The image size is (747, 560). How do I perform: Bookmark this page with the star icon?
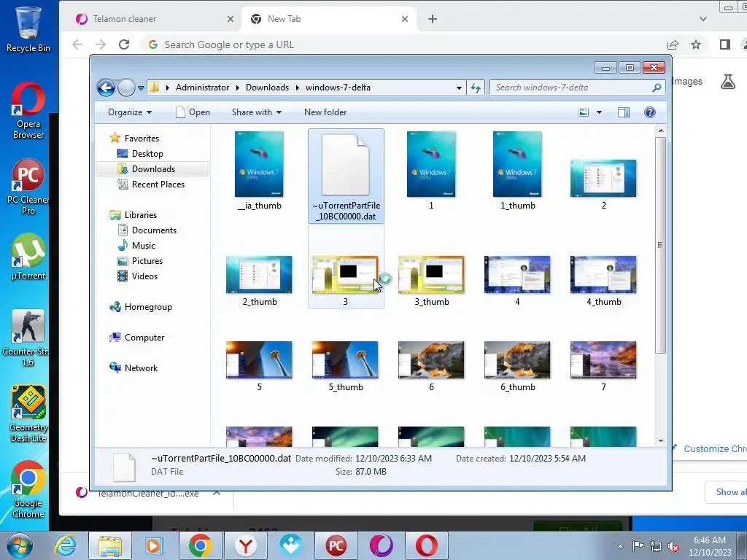[696, 44]
